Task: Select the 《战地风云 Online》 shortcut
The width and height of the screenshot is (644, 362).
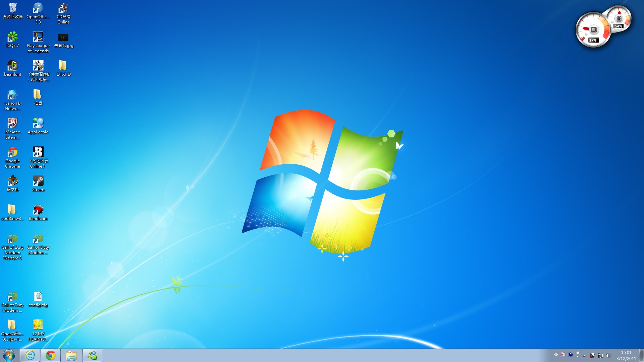Action: pyautogui.click(x=38, y=158)
